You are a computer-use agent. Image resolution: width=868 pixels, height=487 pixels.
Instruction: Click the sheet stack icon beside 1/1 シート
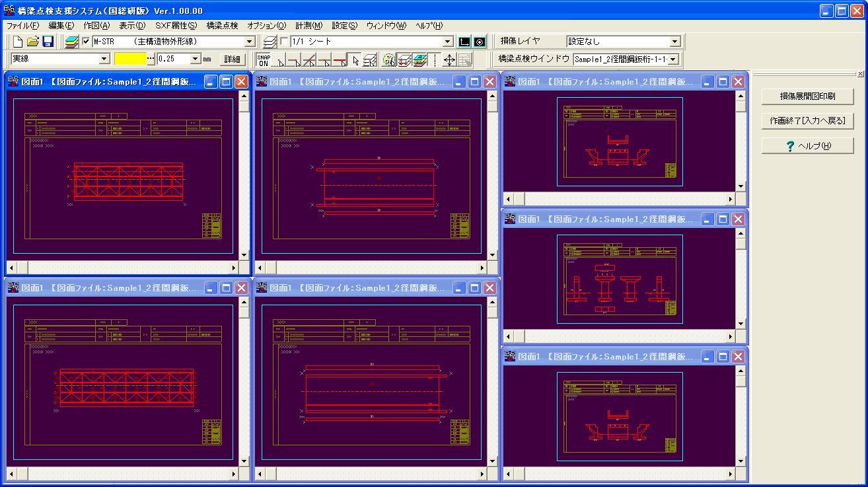coord(270,42)
